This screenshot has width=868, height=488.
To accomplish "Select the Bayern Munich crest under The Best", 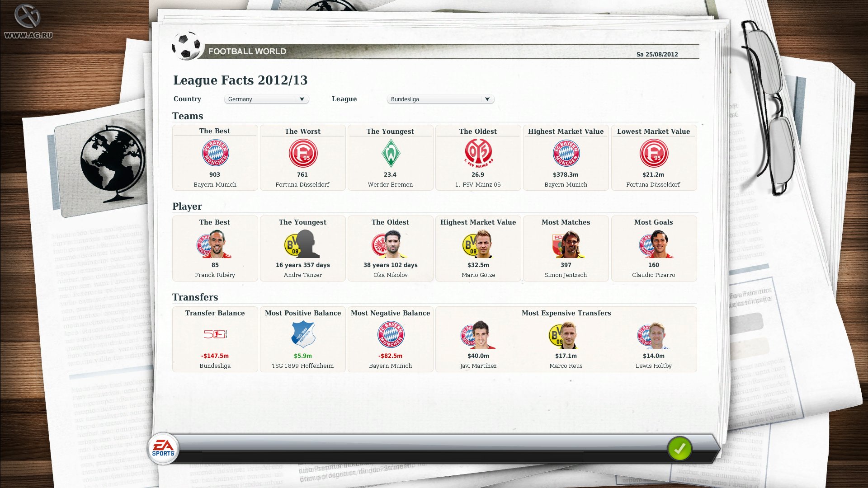I will [x=215, y=153].
